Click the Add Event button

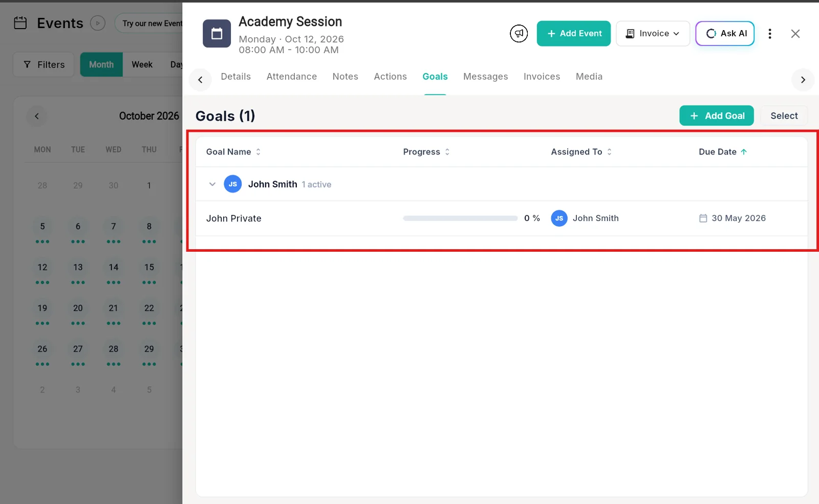click(x=574, y=34)
